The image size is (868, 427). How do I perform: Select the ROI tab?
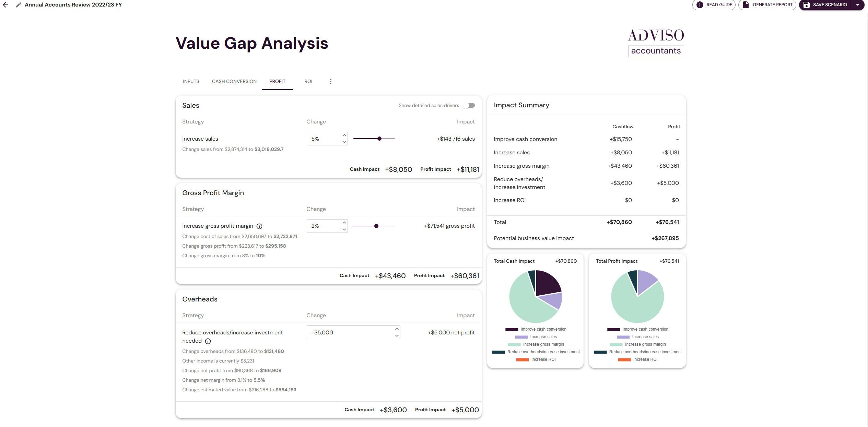coord(308,81)
